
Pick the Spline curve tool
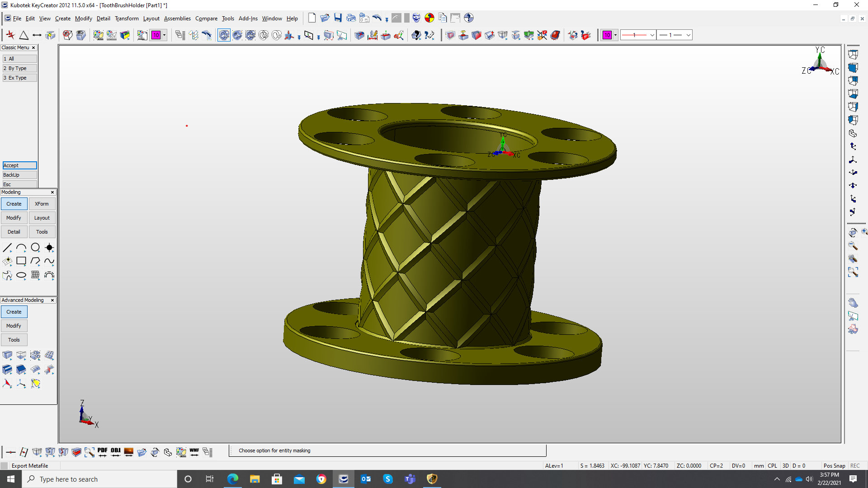(49, 261)
